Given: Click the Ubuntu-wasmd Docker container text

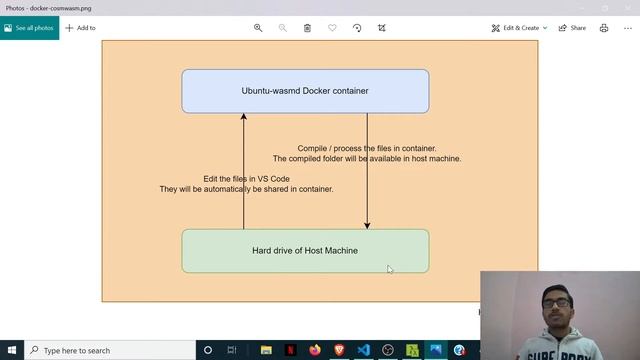Looking at the screenshot, I should click(x=305, y=91).
